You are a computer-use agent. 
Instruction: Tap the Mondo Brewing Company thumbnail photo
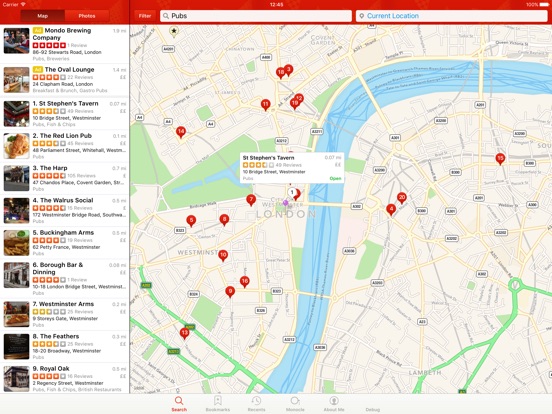(17, 41)
